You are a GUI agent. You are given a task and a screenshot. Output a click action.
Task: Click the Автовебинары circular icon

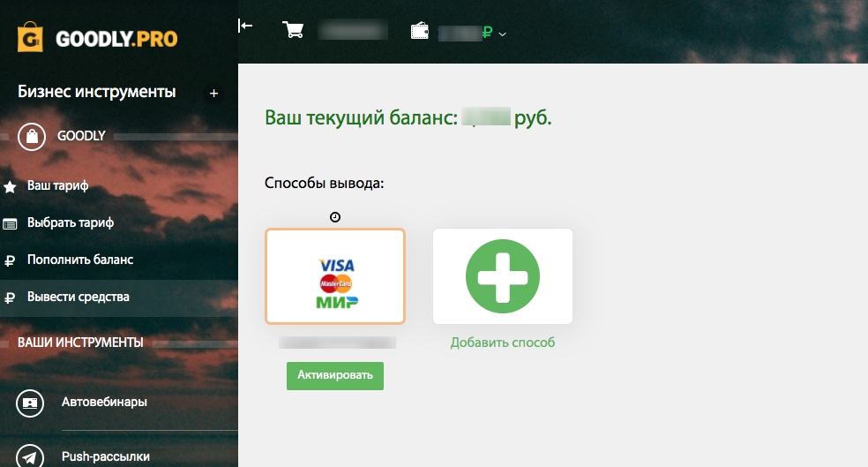pyautogui.click(x=30, y=403)
